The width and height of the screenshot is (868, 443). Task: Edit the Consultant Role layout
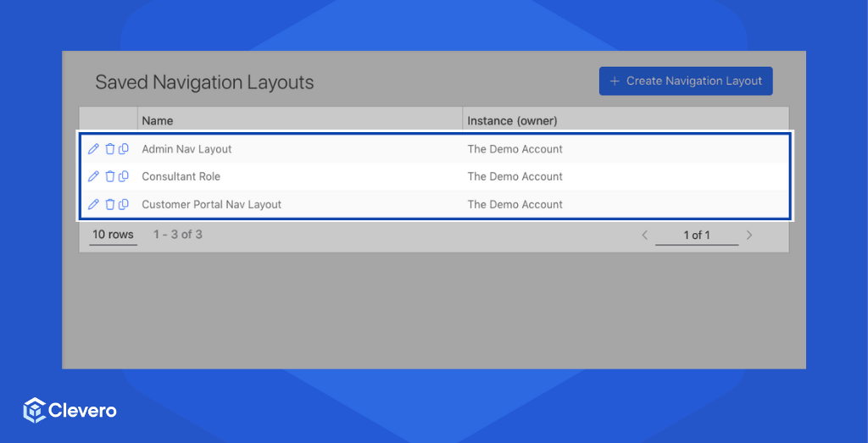[93, 176]
